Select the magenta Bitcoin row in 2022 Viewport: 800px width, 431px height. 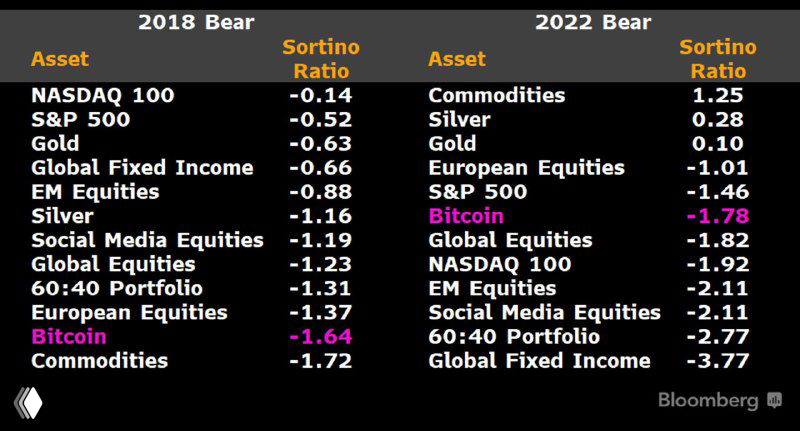(x=466, y=216)
